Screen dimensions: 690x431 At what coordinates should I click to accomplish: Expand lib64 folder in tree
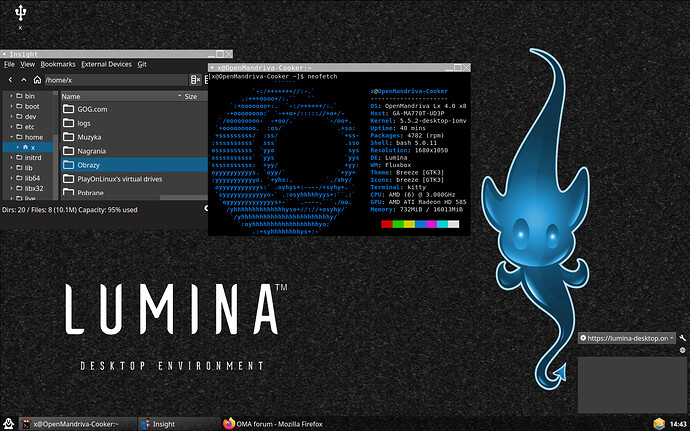(x=11, y=178)
